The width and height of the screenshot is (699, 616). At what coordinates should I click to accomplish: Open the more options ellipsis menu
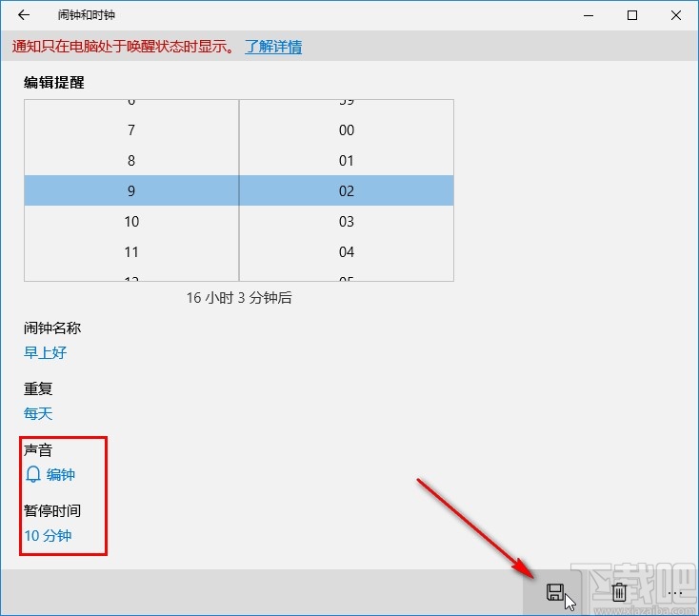(x=675, y=593)
